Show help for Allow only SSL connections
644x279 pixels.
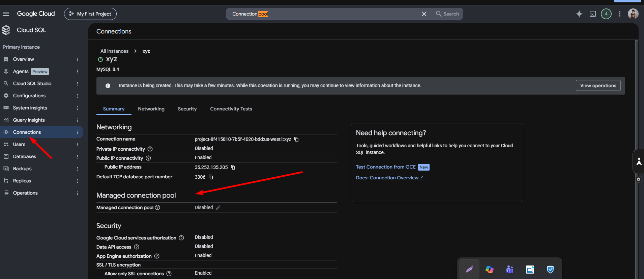point(169,274)
